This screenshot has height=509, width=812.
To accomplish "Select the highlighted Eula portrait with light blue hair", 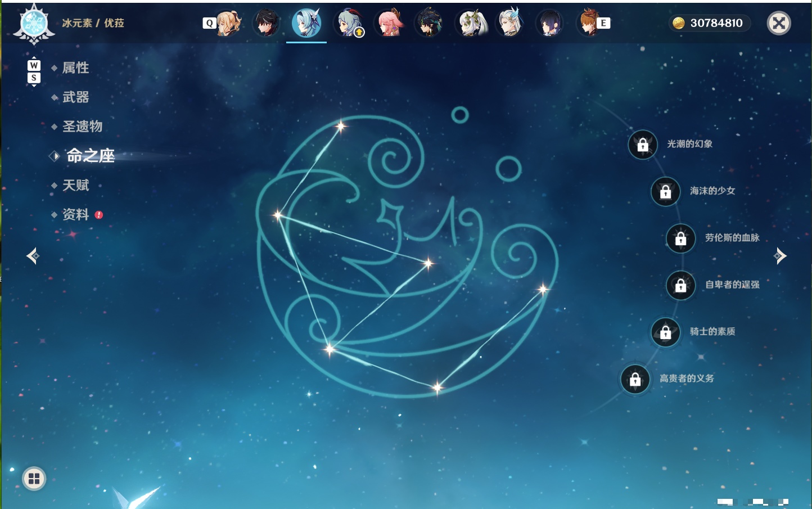I will [x=306, y=22].
